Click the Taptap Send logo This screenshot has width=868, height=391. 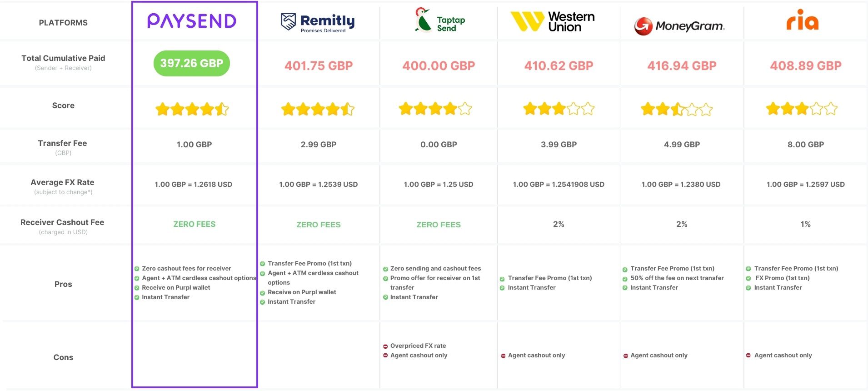click(439, 21)
